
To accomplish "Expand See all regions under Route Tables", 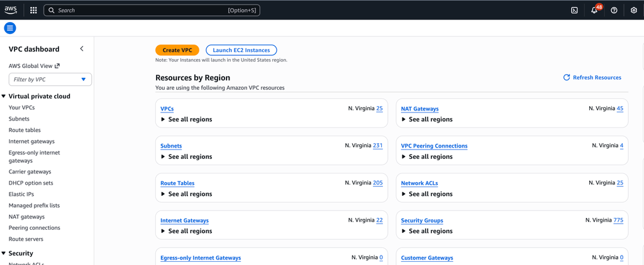I will point(187,194).
